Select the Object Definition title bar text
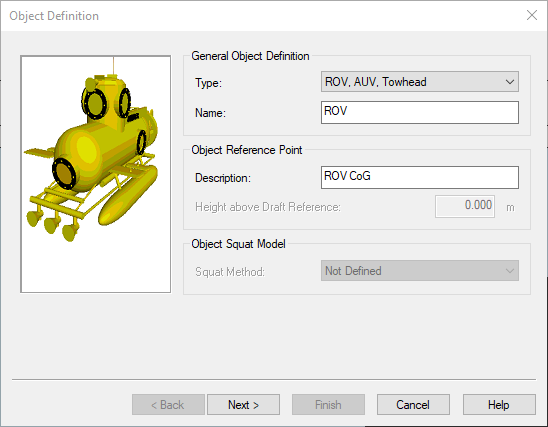The image size is (548, 427). [54, 16]
